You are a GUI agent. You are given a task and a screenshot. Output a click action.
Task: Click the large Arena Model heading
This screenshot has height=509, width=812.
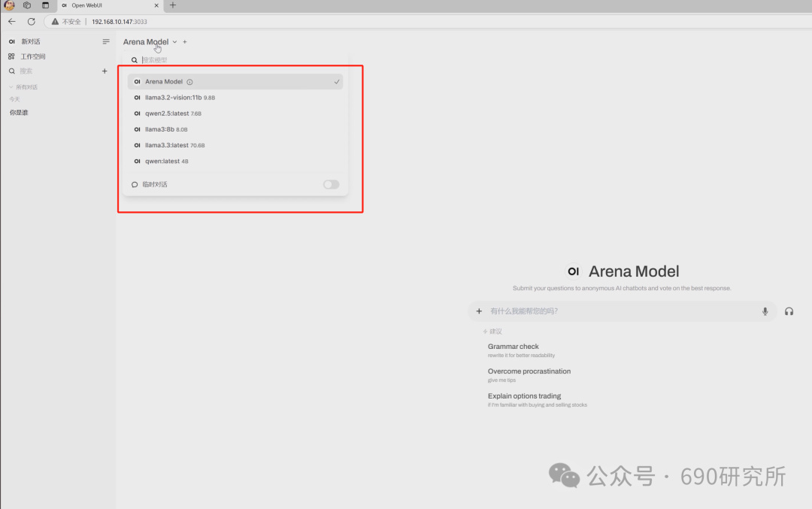pyautogui.click(x=634, y=271)
